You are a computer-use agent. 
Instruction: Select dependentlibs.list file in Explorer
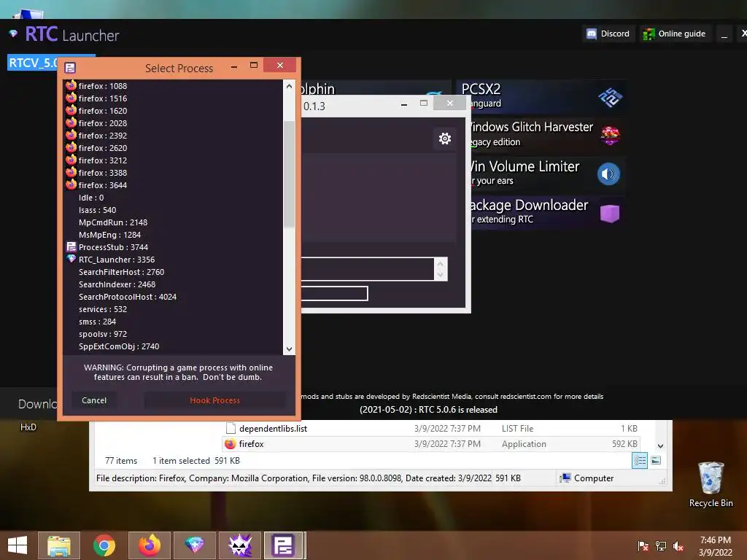[x=430, y=429]
